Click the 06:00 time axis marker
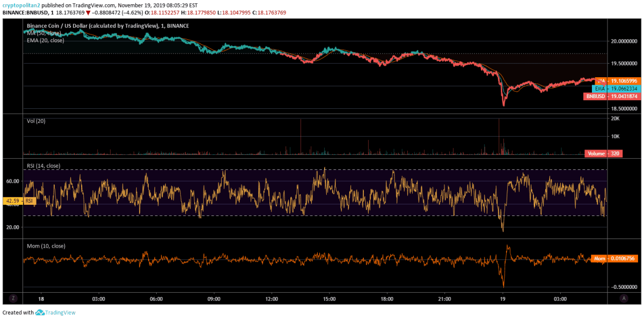644x320 pixels. pos(156,299)
